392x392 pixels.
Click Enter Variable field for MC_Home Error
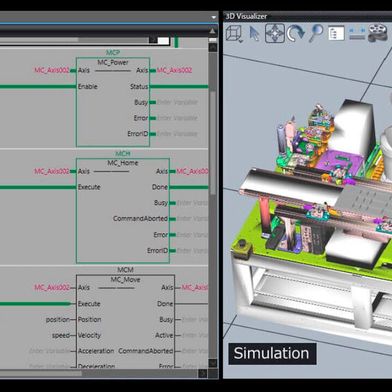coord(192,235)
